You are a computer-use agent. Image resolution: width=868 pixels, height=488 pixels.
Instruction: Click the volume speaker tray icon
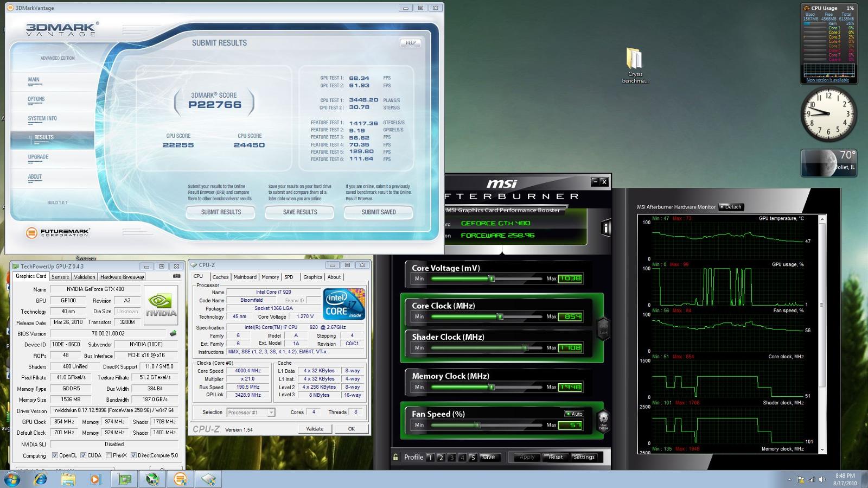pos(822,479)
